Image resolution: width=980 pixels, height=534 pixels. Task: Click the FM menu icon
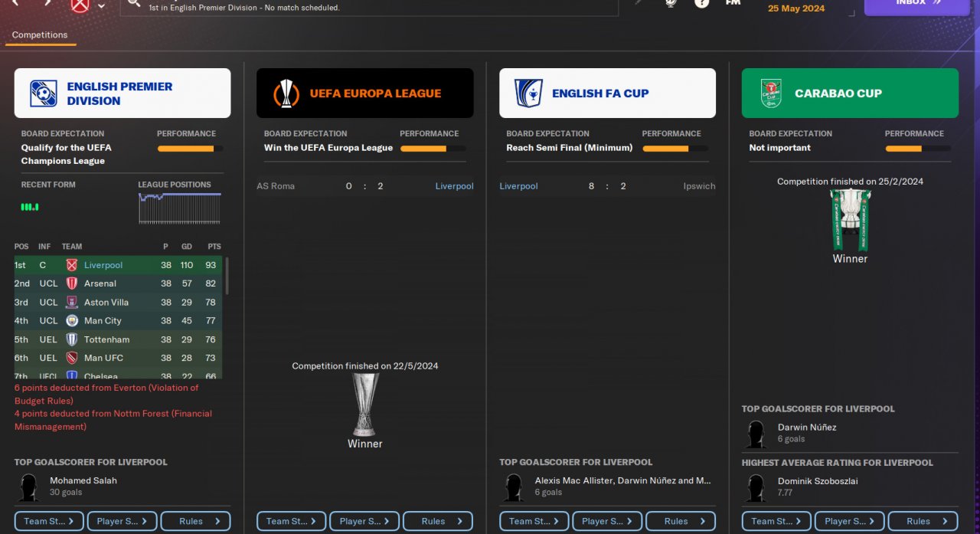[733, 3]
